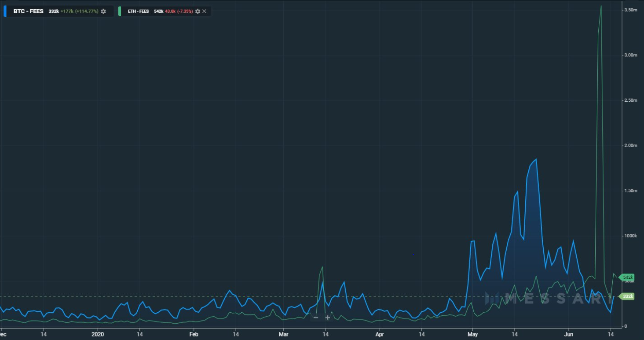The image size is (644, 340).
Task: Toggle the ETH - FEES legend entry
Action: [x=139, y=11]
